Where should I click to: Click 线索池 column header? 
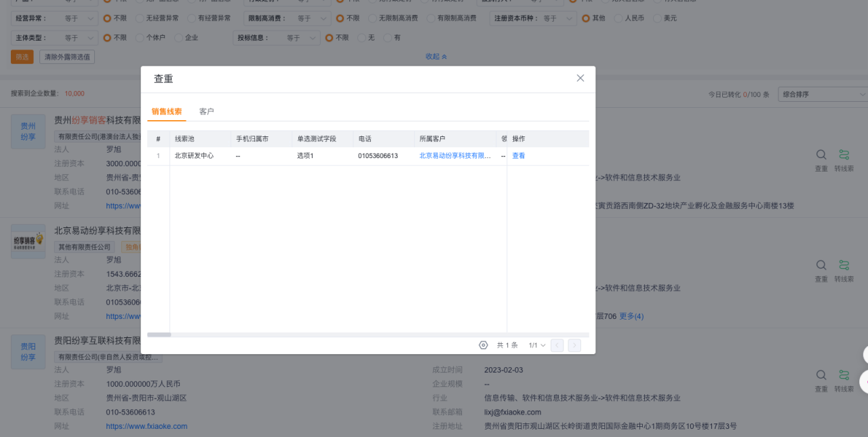click(200, 139)
